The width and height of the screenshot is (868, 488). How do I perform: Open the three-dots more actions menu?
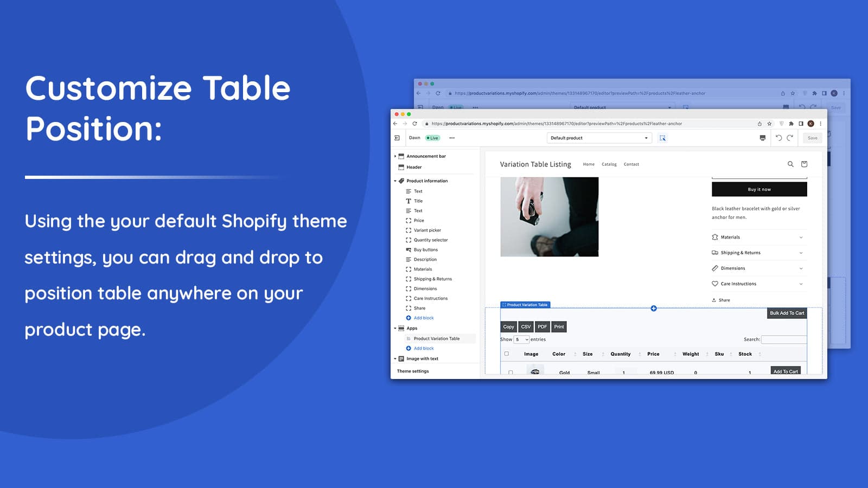(x=452, y=138)
